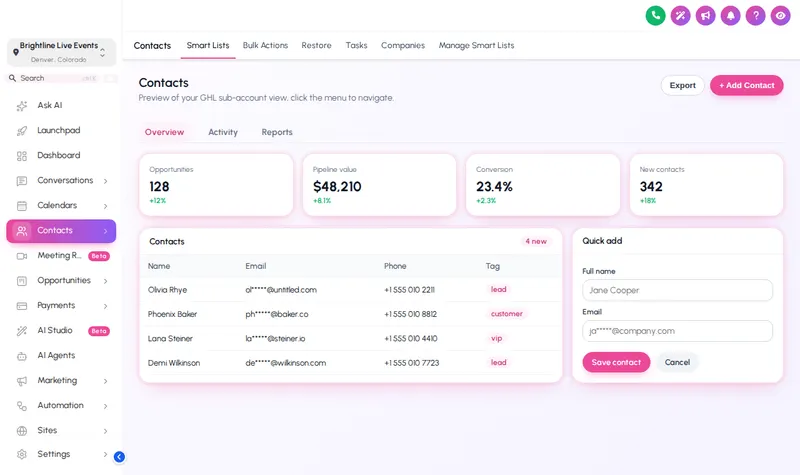Click Demi Wilkinson's phone number
The height and width of the screenshot is (475, 800).
(411, 363)
